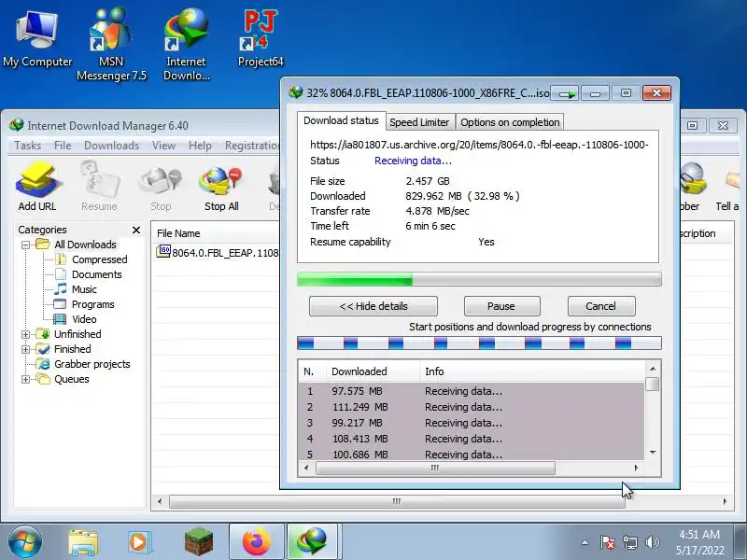Click the connections list horizontal scrollbar thumb
Screen dimensions: 747x560
(x=435, y=469)
